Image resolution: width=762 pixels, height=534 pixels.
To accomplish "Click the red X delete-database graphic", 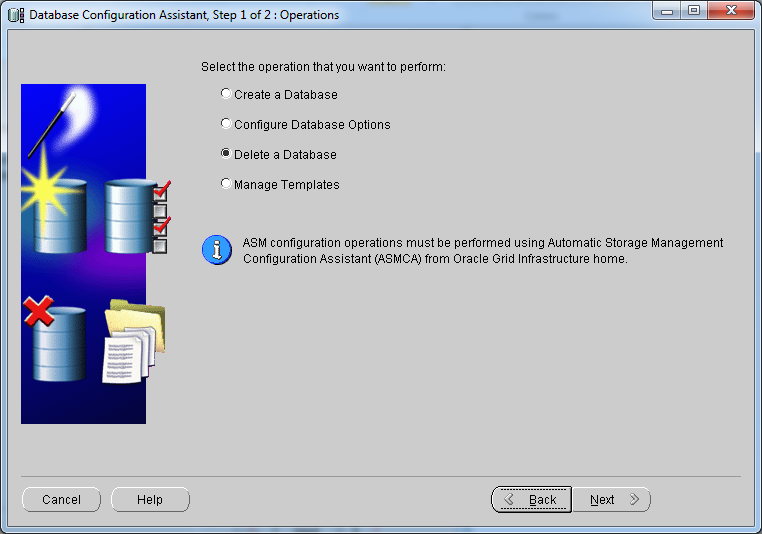I will click(39, 311).
